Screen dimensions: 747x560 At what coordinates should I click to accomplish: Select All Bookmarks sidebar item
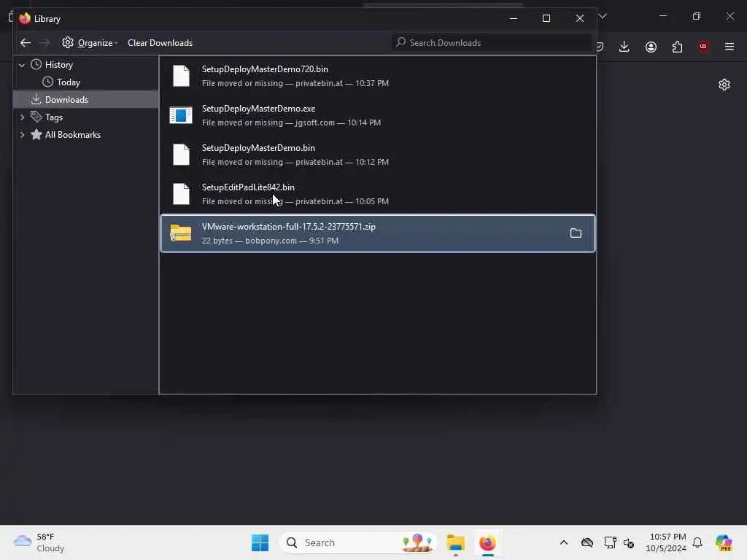[72, 135]
